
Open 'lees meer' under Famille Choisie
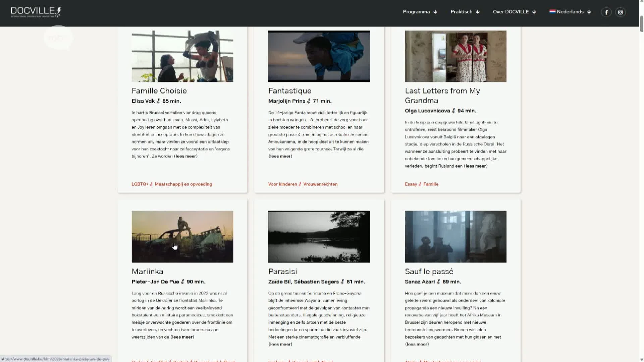(185, 156)
